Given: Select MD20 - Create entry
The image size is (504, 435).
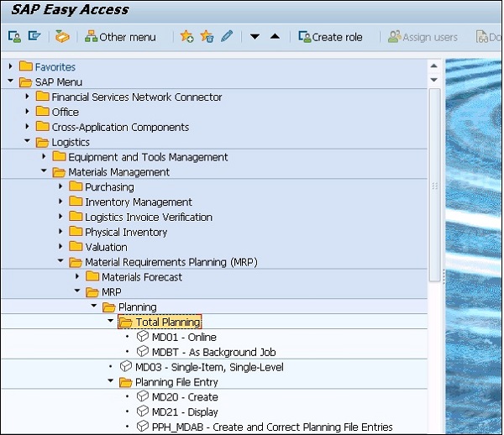Looking at the screenshot, I should click(x=185, y=397).
